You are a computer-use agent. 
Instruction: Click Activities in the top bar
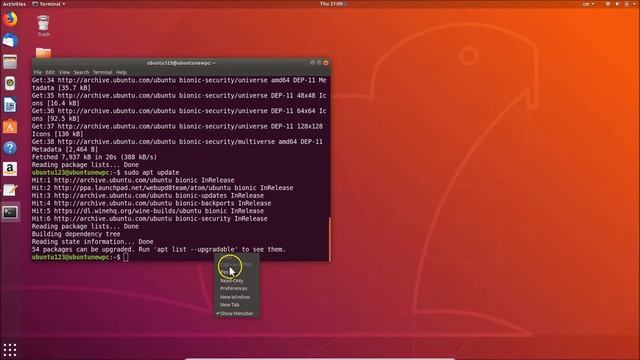click(x=14, y=4)
